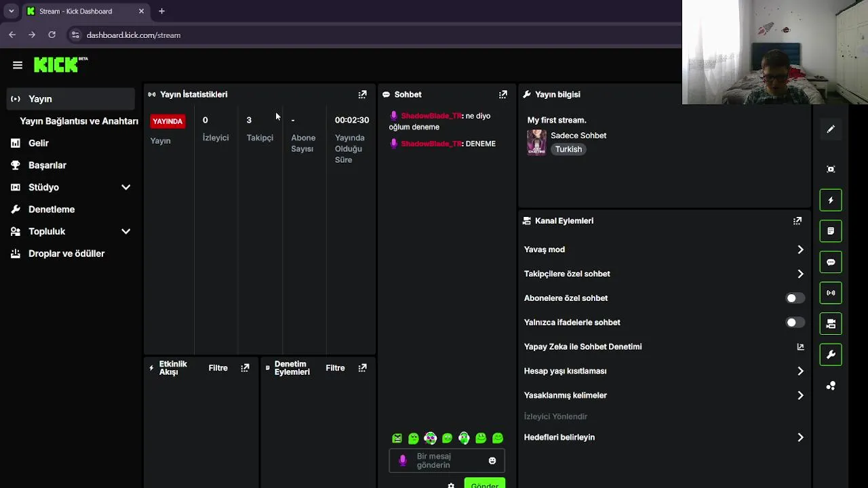Click the My first stream. title
Image resolution: width=868 pixels, height=488 pixels.
tap(557, 120)
